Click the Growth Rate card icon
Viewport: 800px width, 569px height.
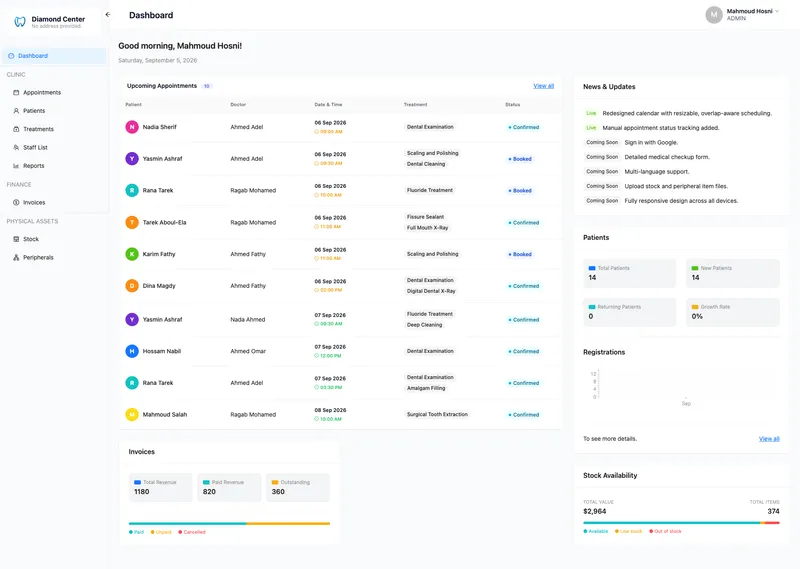(695, 307)
